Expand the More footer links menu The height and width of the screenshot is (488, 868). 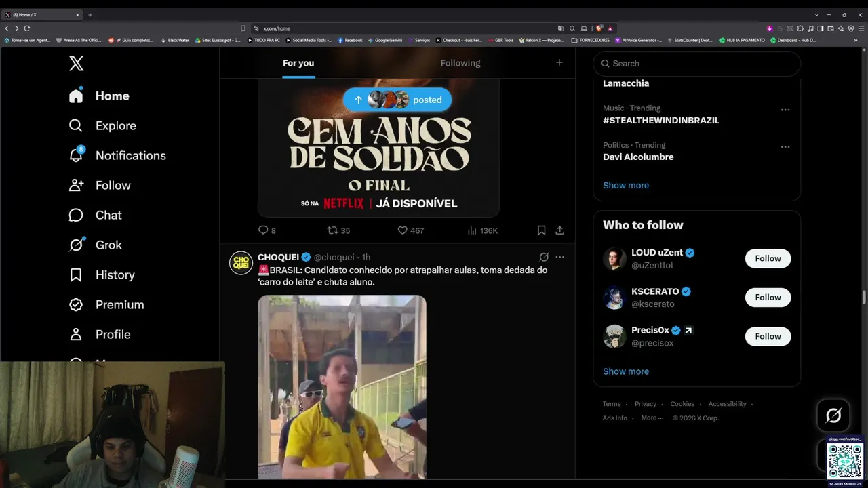pos(652,418)
